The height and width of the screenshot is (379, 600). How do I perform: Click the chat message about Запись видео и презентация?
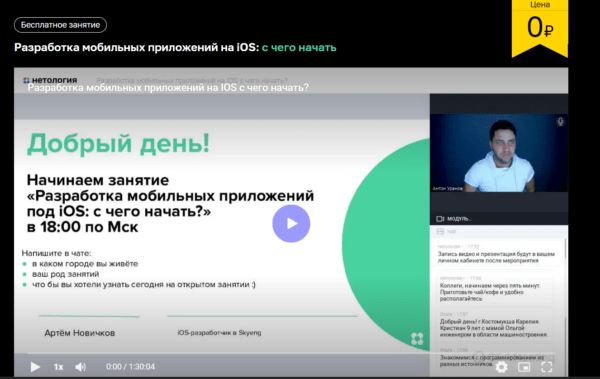pos(496,257)
